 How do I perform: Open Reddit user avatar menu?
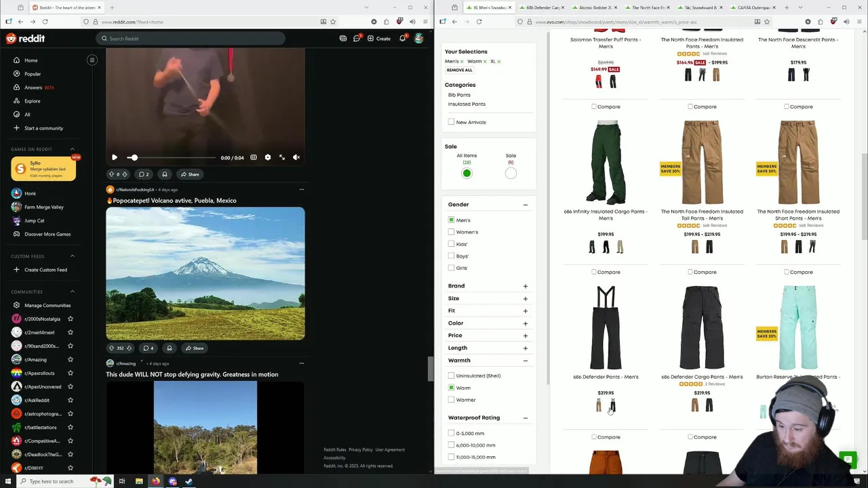418,39
